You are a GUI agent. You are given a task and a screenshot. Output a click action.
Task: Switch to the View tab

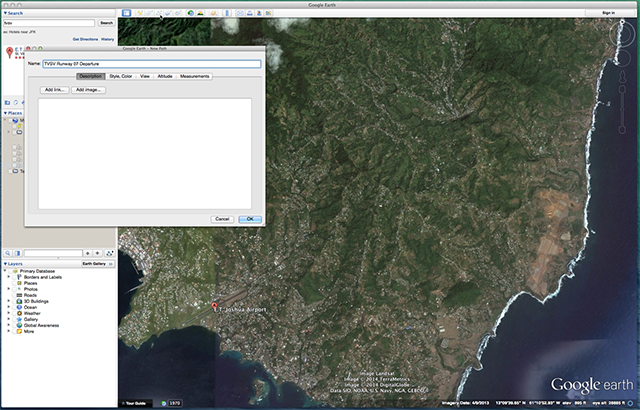145,76
